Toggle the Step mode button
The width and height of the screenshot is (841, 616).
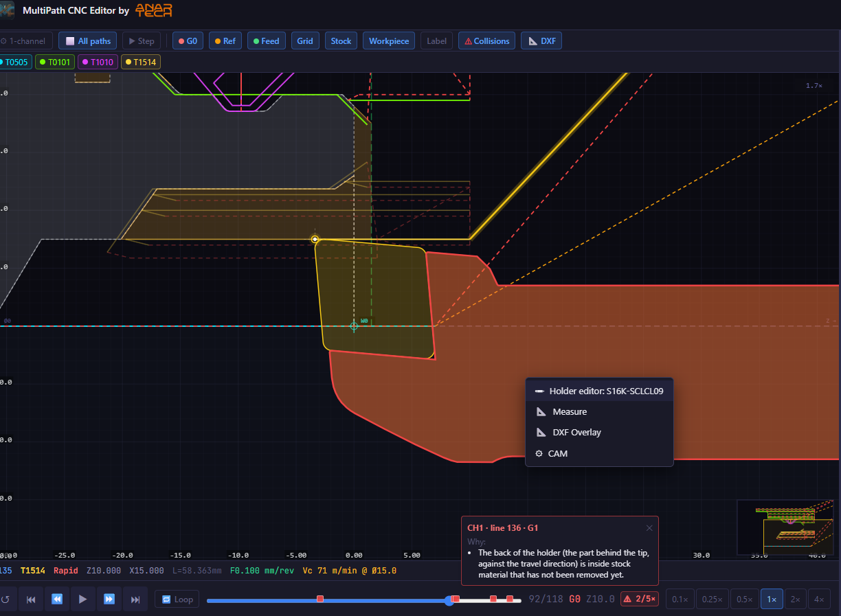[x=142, y=41]
